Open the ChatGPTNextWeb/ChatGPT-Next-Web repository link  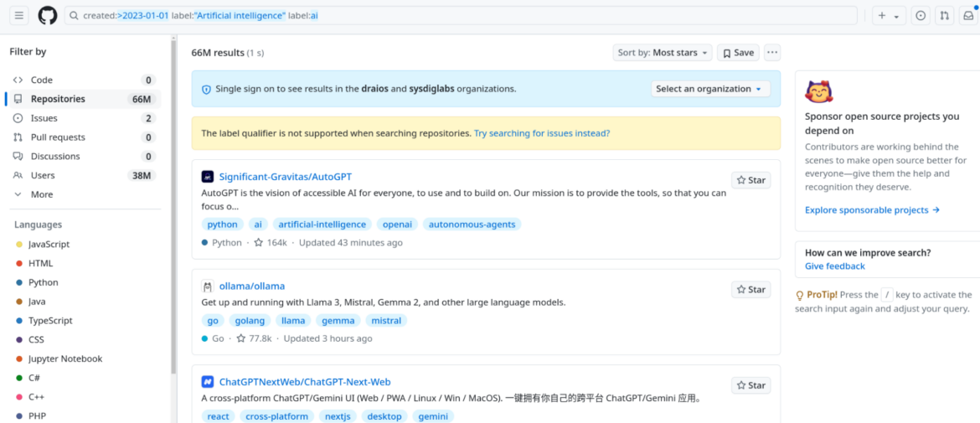(x=305, y=382)
